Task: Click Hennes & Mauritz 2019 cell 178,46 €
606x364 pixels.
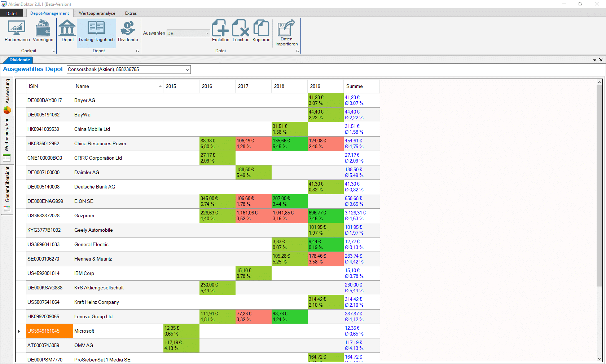Action: 325,259
